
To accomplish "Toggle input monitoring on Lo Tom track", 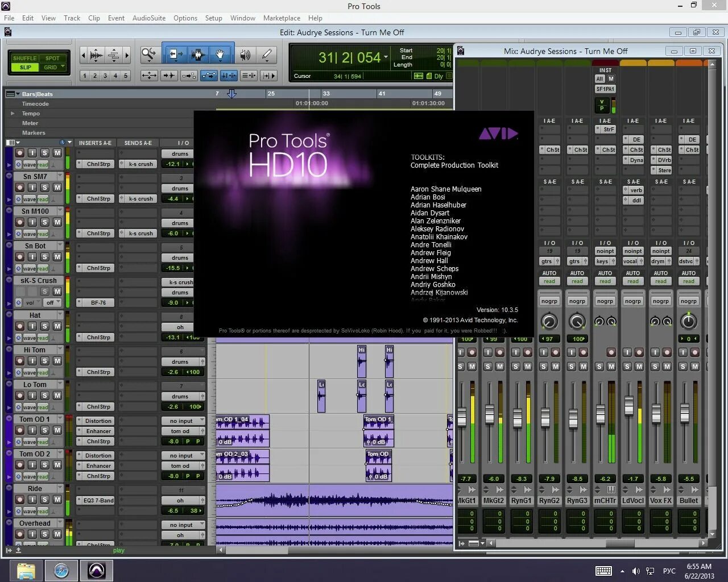I will (x=32, y=396).
